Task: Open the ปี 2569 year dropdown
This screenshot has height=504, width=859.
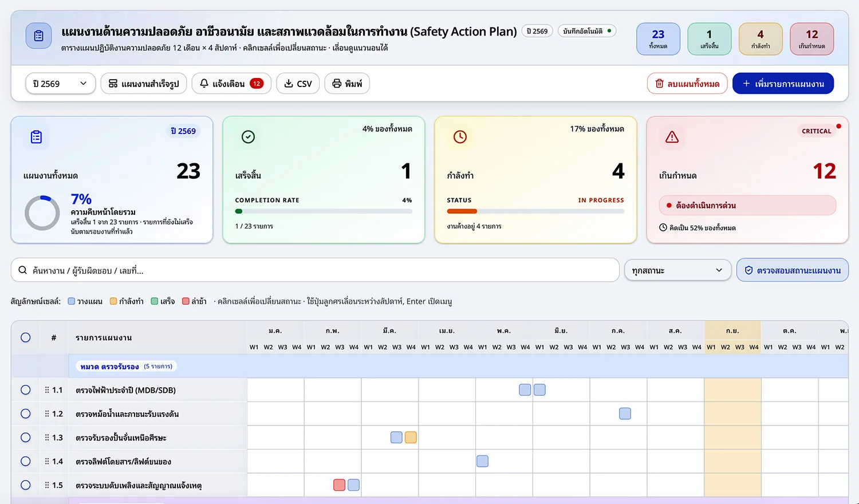Action: (60, 84)
